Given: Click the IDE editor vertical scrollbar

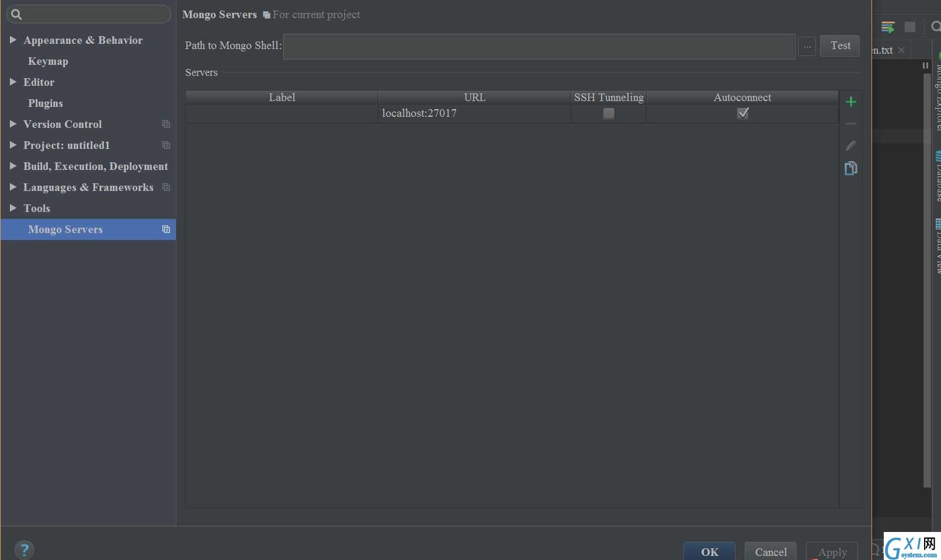Looking at the screenshot, I should point(927,280).
